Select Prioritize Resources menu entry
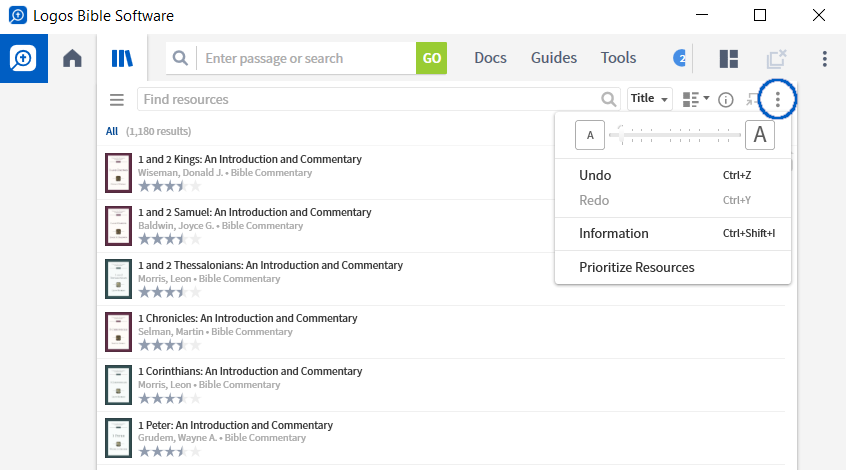The width and height of the screenshot is (846, 470). click(x=673, y=267)
